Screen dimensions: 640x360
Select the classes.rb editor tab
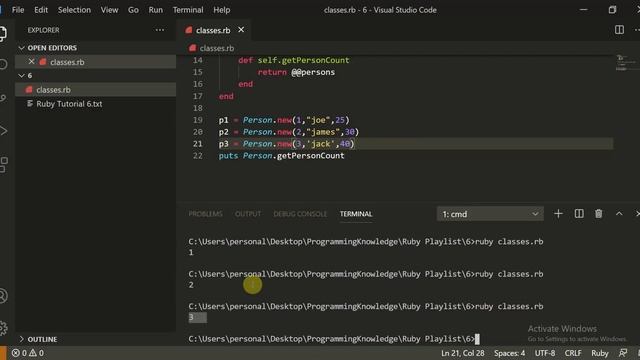point(213,30)
